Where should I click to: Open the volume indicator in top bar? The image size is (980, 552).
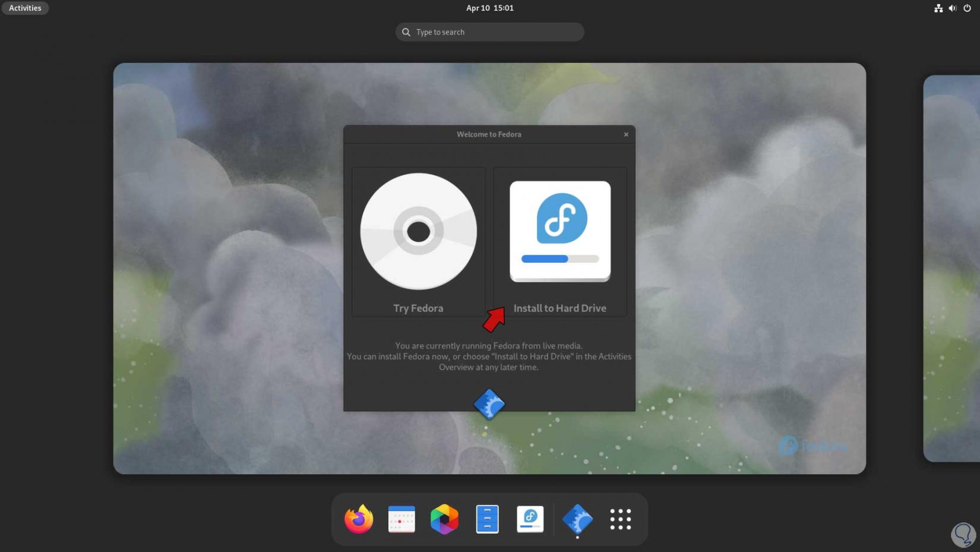(953, 8)
